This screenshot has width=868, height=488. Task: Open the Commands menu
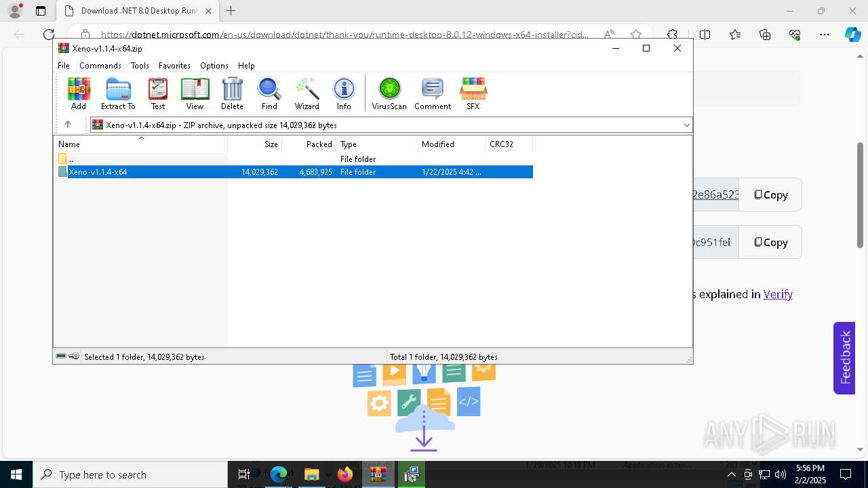(100, 66)
